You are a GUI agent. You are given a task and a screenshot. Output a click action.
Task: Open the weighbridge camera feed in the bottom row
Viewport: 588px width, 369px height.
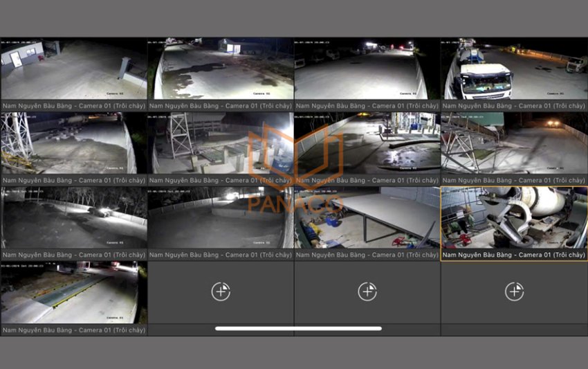[x=73, y=292]
